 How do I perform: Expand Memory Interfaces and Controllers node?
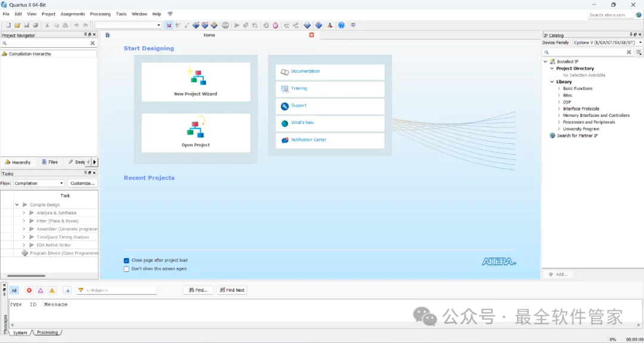tap(559, 116)
